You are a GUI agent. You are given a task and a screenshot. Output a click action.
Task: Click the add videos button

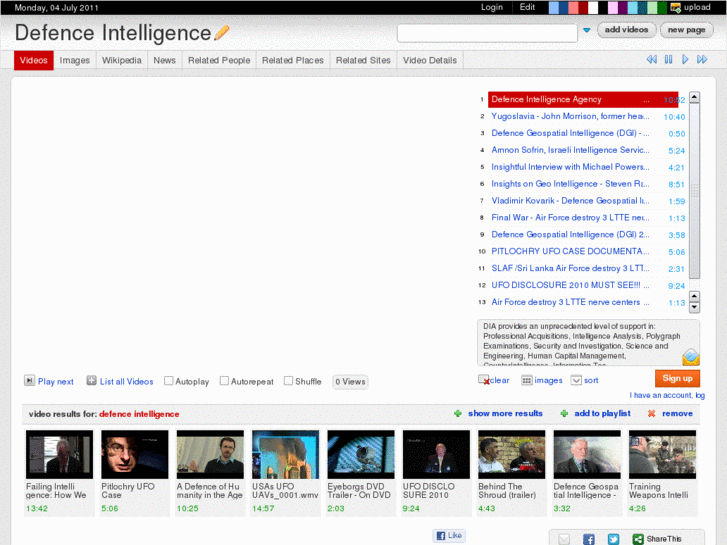click(x=626, y=30)
